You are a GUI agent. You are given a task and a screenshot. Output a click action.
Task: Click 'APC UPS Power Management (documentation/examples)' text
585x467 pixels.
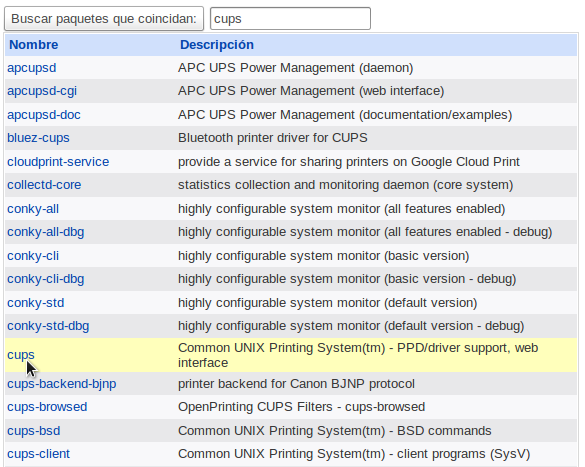click(x=345, y=115)
